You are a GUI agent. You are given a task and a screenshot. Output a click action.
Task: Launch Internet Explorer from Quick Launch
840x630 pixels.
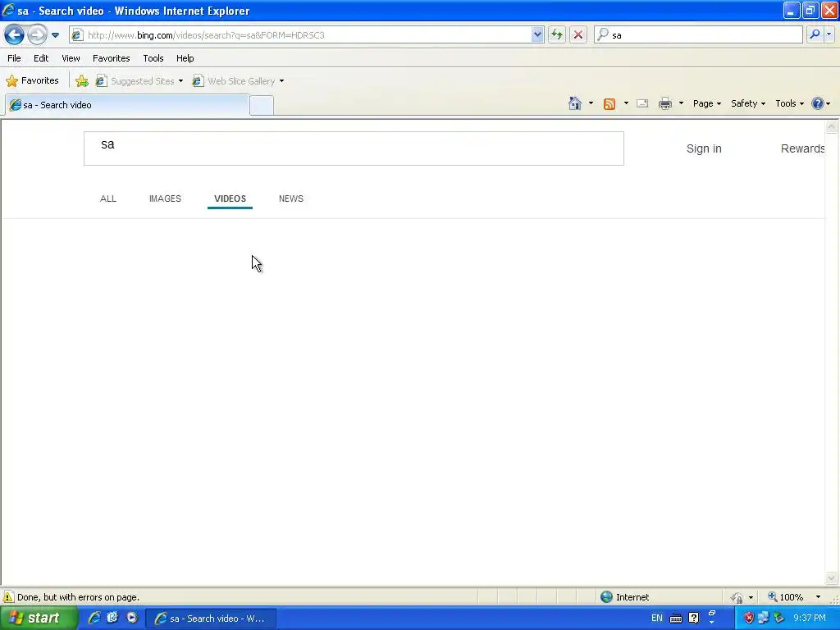point(94,618)
